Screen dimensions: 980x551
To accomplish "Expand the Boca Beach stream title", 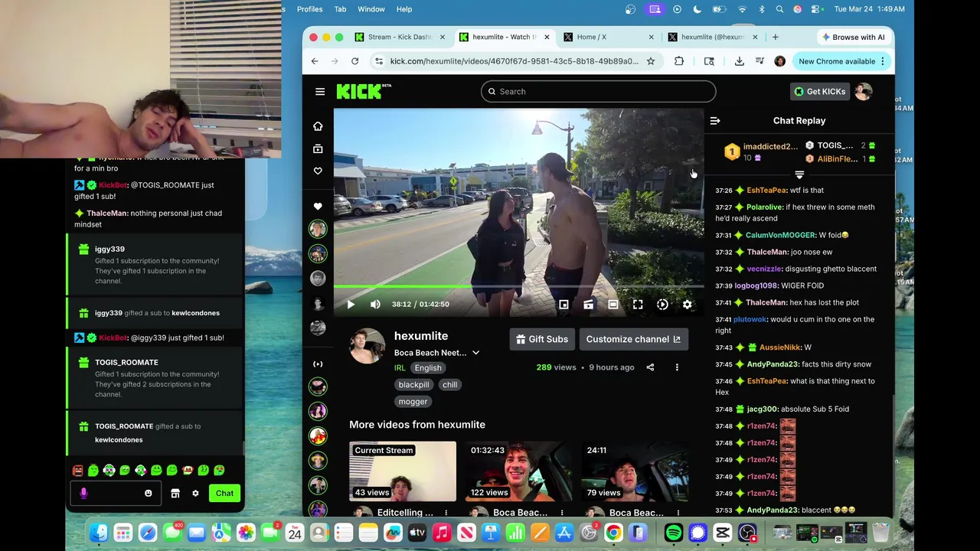I will (x=475, y=353).
